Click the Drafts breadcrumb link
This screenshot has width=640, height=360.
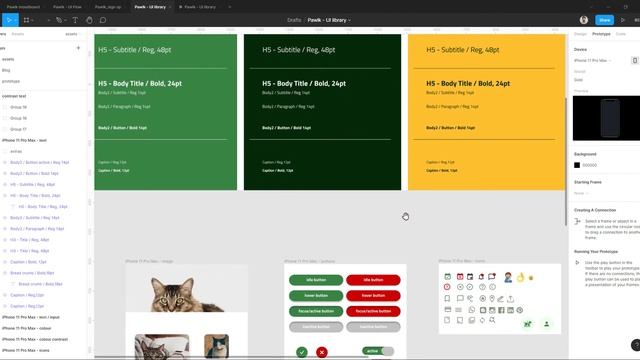point(294,20)
